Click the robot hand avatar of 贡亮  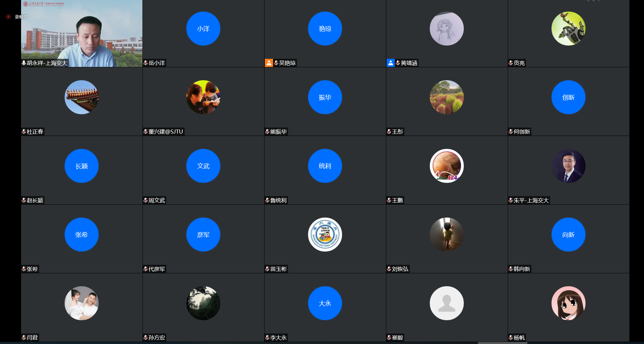tap(568, 29)
